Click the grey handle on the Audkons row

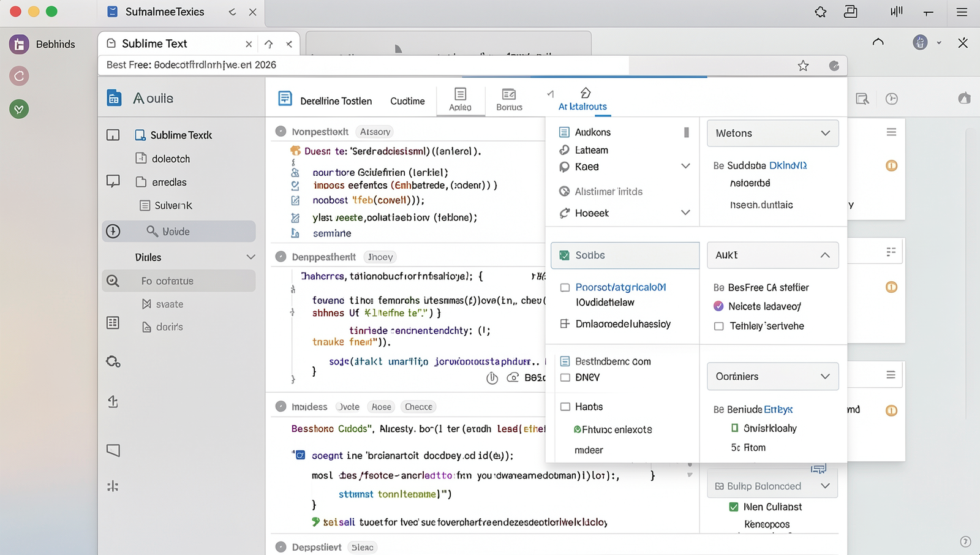(687, 132)
